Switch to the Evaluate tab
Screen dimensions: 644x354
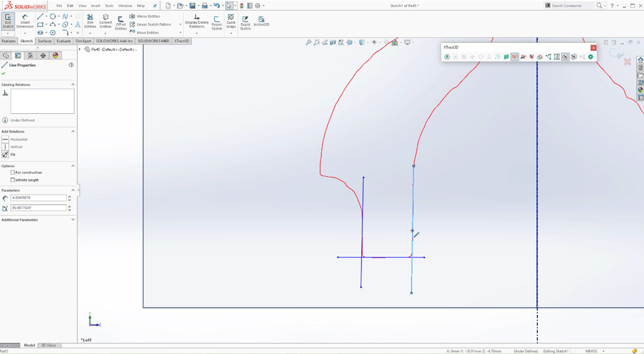coord(63,41)
